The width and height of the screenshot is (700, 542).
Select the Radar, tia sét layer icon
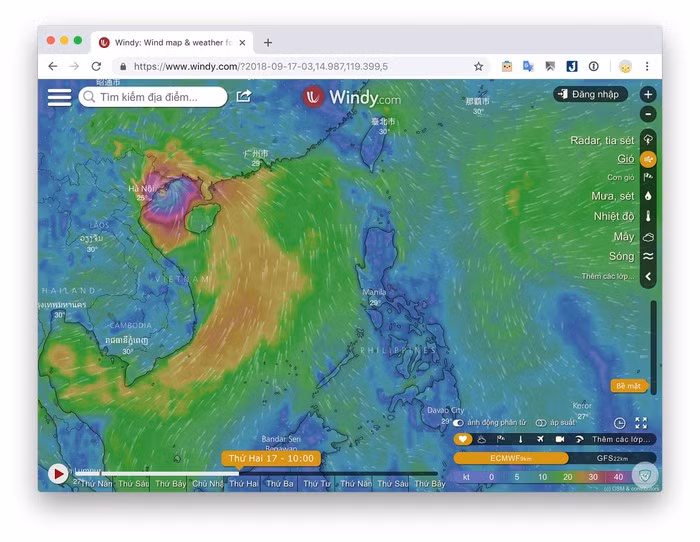pos(648,140)
